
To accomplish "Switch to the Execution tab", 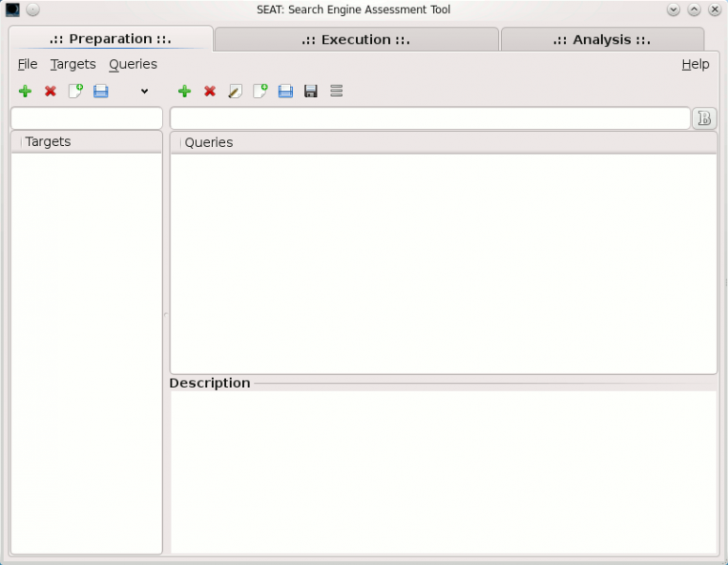I will [356, 40].
